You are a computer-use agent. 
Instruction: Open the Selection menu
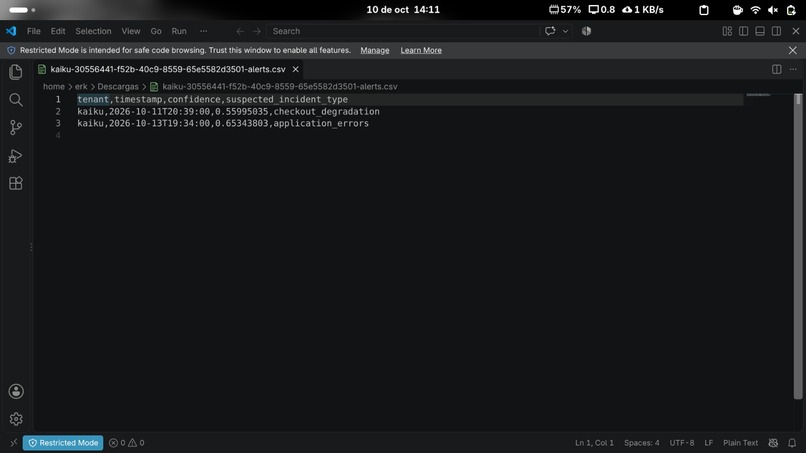coord(93,31)
